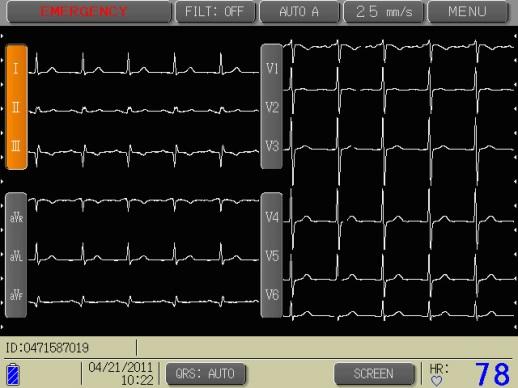The image size is (518, 388).
Task: Click the V2 waveform trace
Action: pyautogui.click(x=398, y=90)
